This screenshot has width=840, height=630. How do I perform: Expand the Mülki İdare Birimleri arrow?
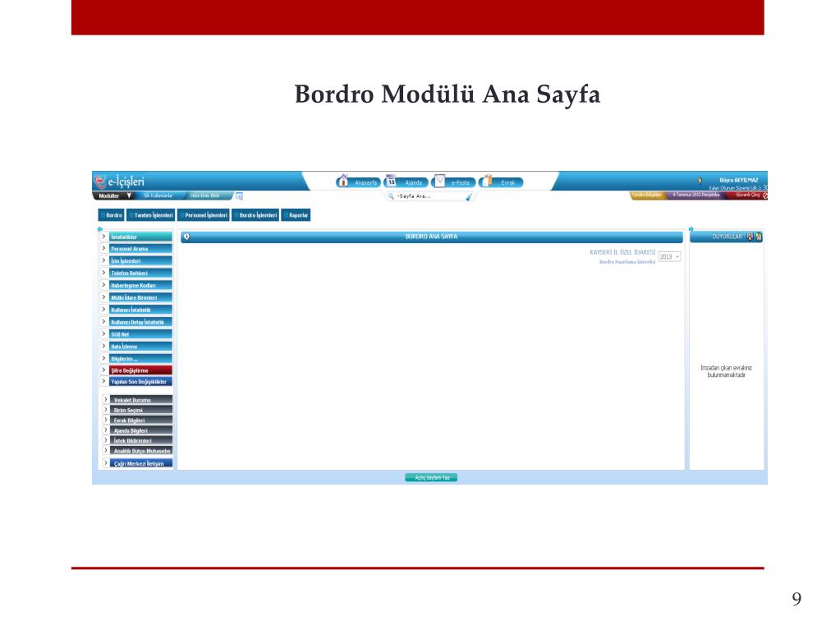pyautogui.click(x=104, y=297)
